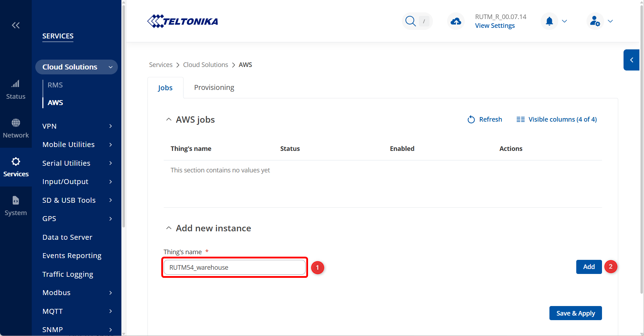Click the Save & Apply button

(575, 313)
